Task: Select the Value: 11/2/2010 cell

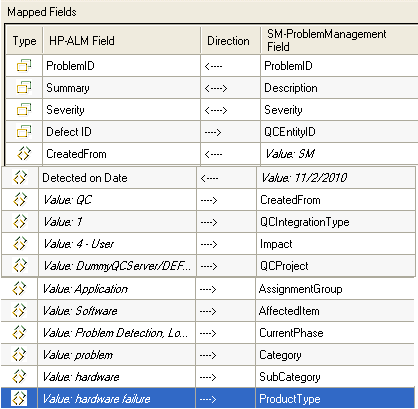Action: [336, 178]
